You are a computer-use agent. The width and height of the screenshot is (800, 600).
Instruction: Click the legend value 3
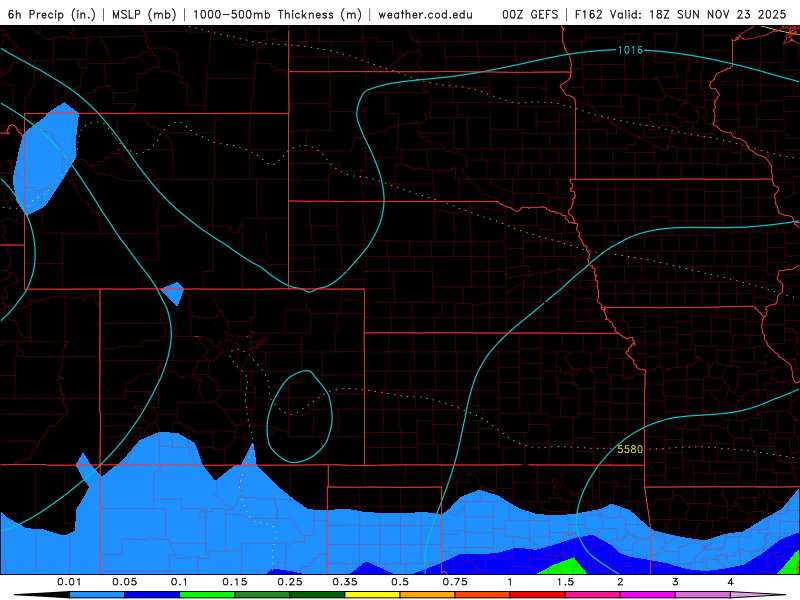click(676, 582)
